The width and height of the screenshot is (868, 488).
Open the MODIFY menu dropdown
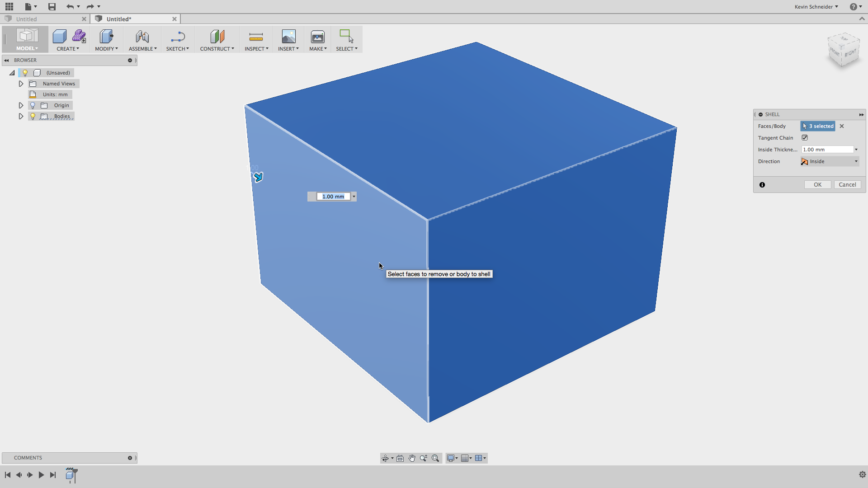106,49
